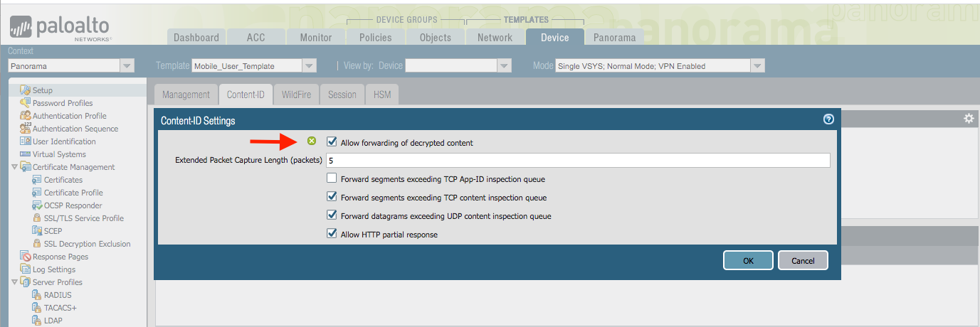Select Authentication Sequence in sidebar

click(75, 129)
